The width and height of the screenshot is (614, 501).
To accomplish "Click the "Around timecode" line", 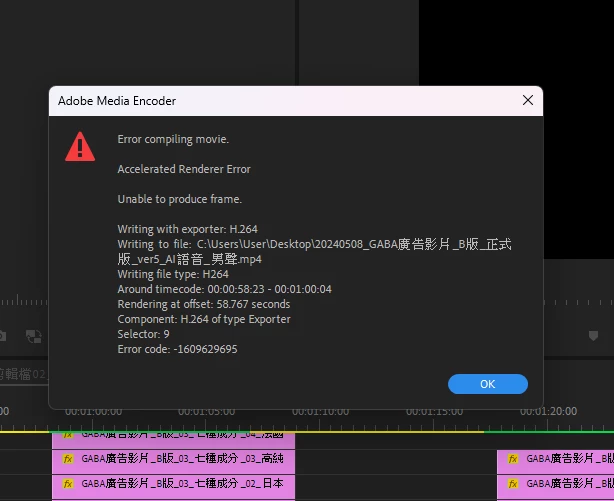I will point(224,289).
